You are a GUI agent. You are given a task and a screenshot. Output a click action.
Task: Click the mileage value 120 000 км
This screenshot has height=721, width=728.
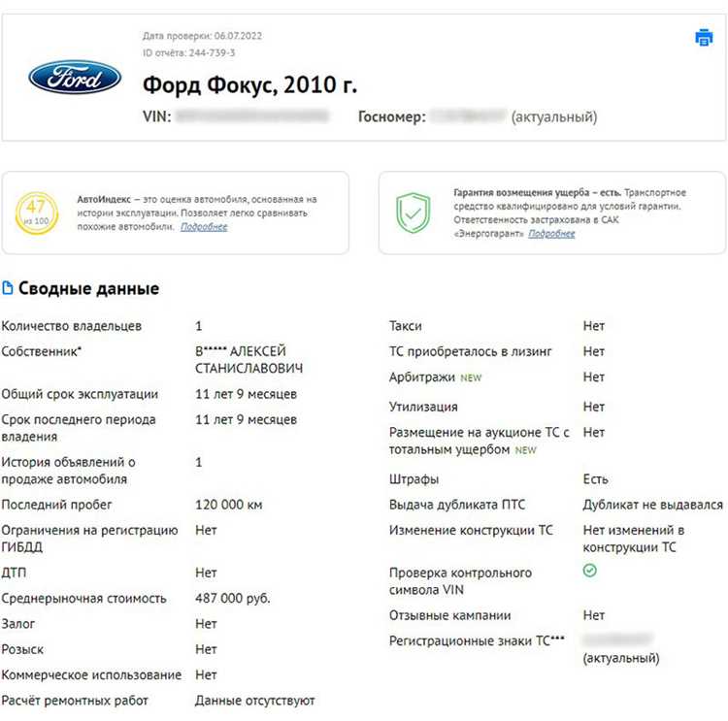(229, 505)
